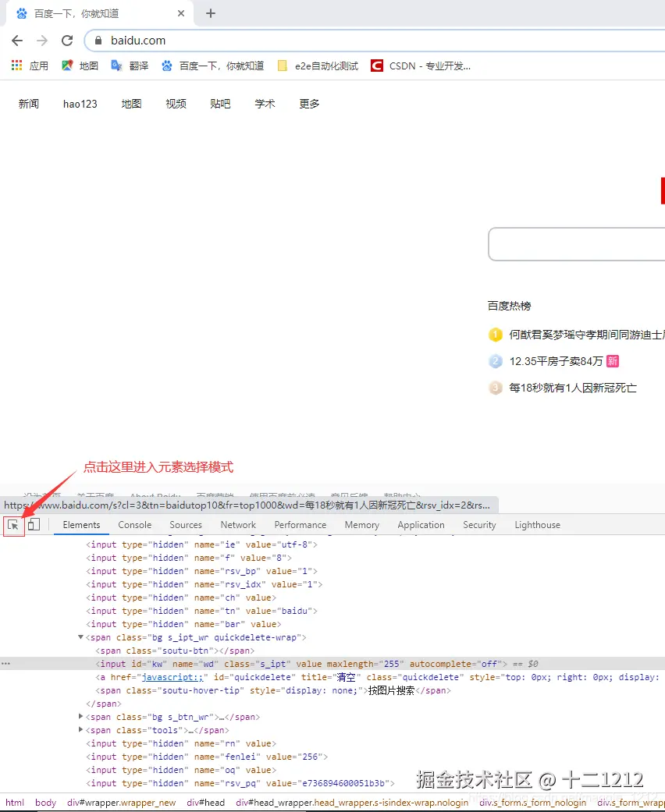Open the 应用 apps bookmark
Image resolution: width=665 pixels, height=812 pixels.
coord(30,66)
